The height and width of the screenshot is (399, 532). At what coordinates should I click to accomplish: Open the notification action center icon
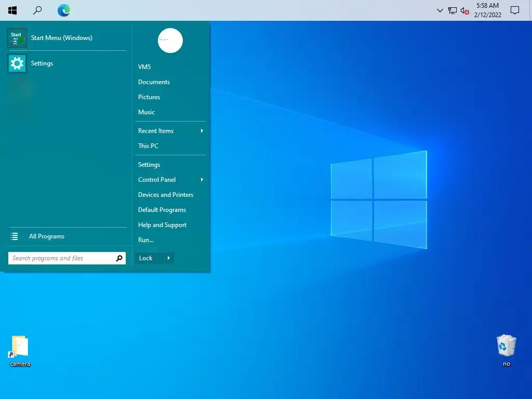tap(515, 10)
